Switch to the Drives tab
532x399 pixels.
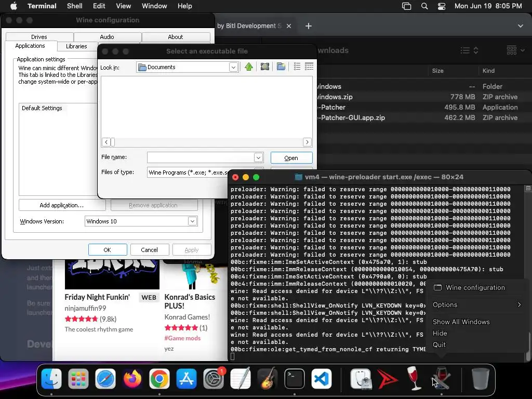(39, 37)
